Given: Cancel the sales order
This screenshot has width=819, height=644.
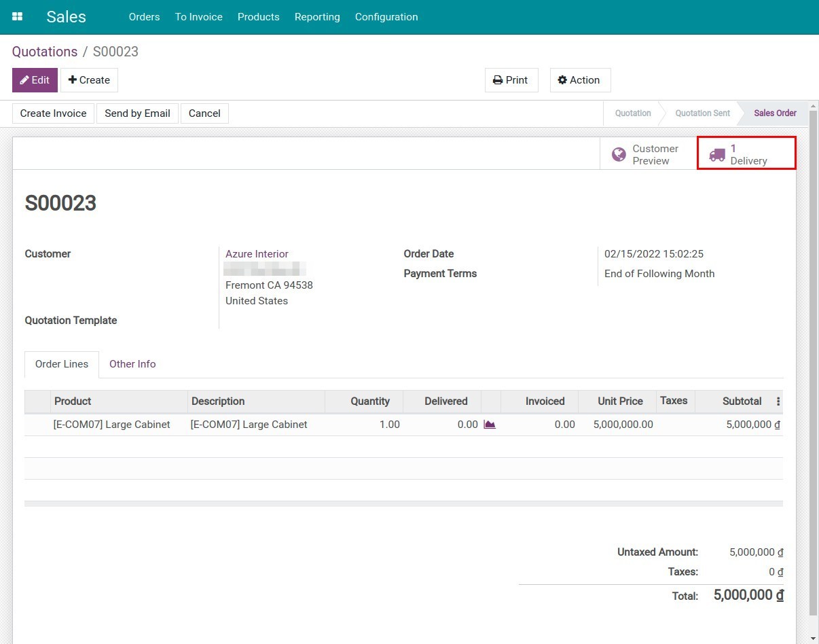Looking at the screenshot, I should click(x=204, y=113).
